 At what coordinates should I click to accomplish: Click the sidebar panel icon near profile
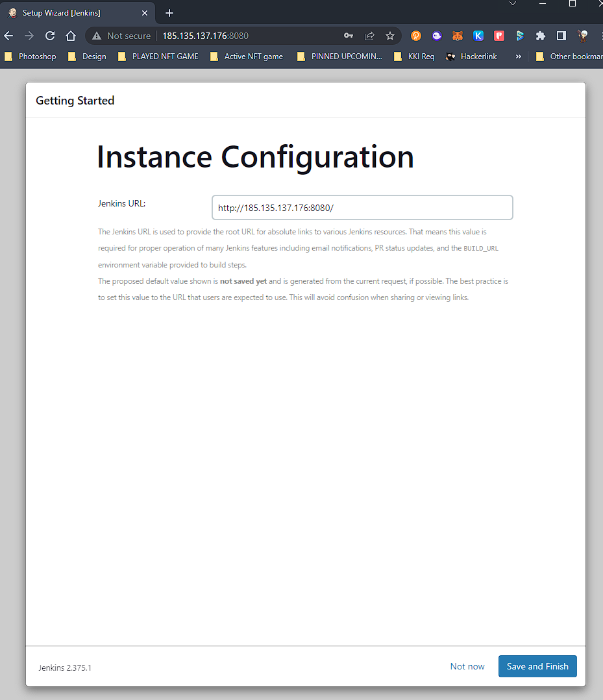coord(561,36)
